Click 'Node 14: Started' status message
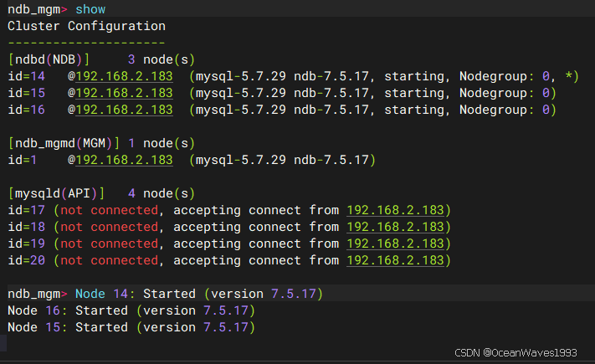595x364 pixels. (136, 294)
